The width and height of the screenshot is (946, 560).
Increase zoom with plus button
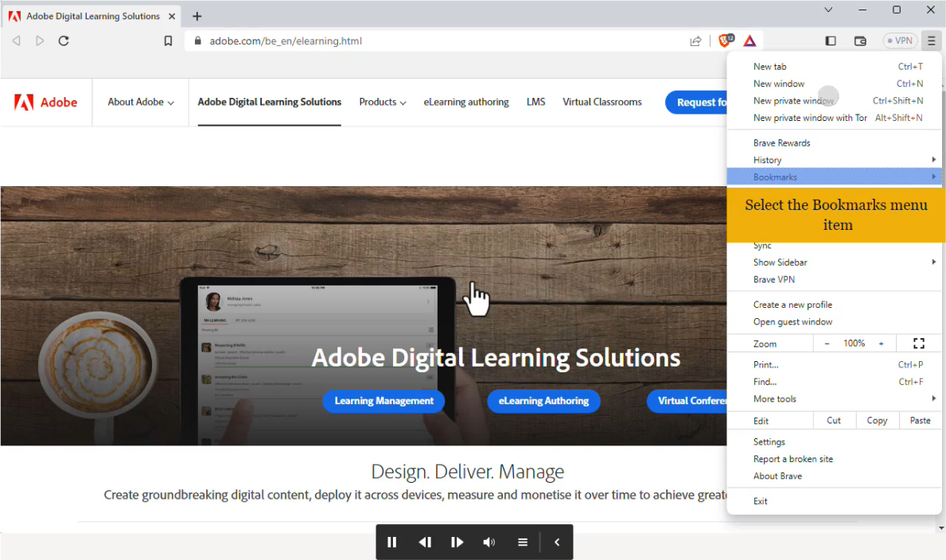click(882, 344)
